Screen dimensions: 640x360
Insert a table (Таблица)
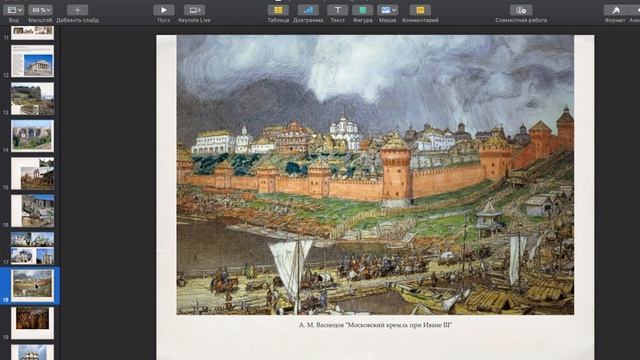click(x=278, y=10)
